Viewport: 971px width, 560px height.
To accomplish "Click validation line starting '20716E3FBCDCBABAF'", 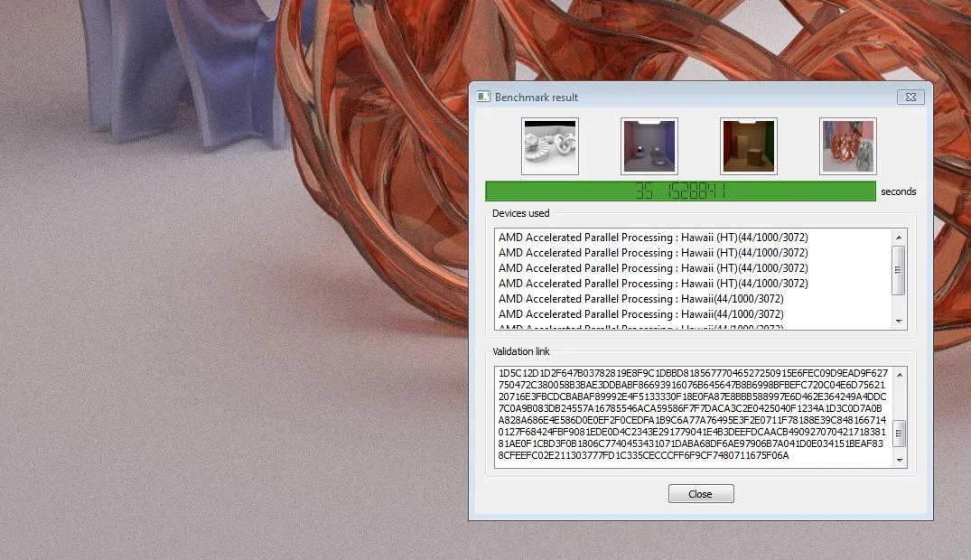I will coord(692,397).
